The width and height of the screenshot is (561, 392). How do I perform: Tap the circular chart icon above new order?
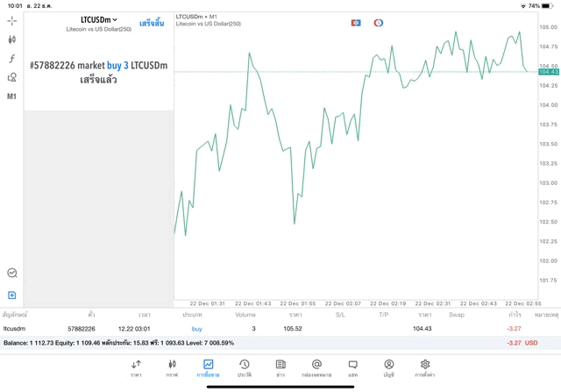[x=11, y=273]
